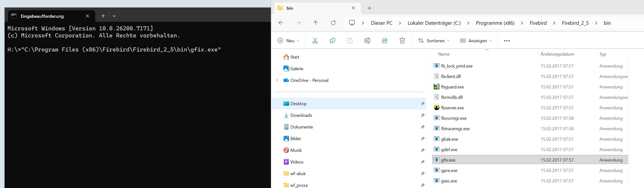The width and height of the screenshot is (644, 188).
Task: Open the Neu dropdown menu
Action: (x=288, y=41)
